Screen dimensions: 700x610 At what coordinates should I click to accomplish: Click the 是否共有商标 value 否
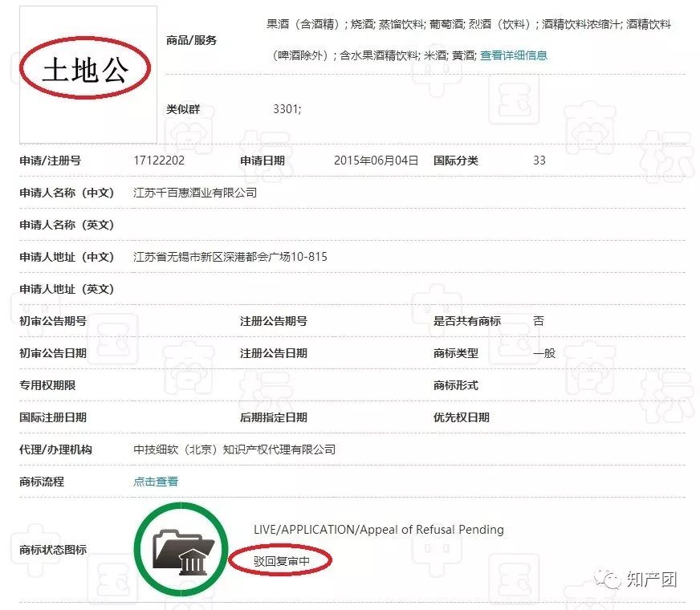click(539, 321)
